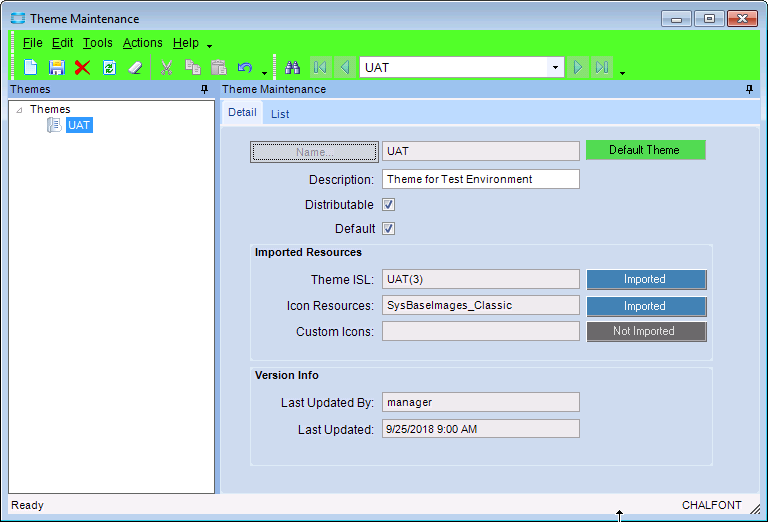The width and height of the screenshot is (768, 522).
Task: Open the Help menu
Action: coord(186,43)
